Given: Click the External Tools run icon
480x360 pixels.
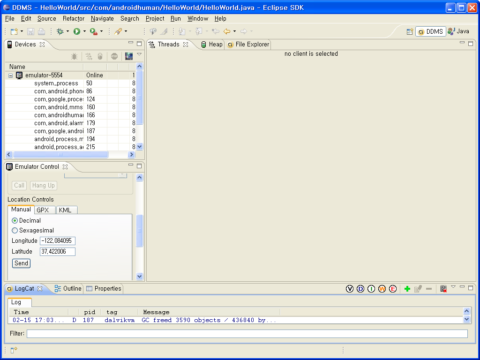Looking at the screenshot, I should (94, 31).
